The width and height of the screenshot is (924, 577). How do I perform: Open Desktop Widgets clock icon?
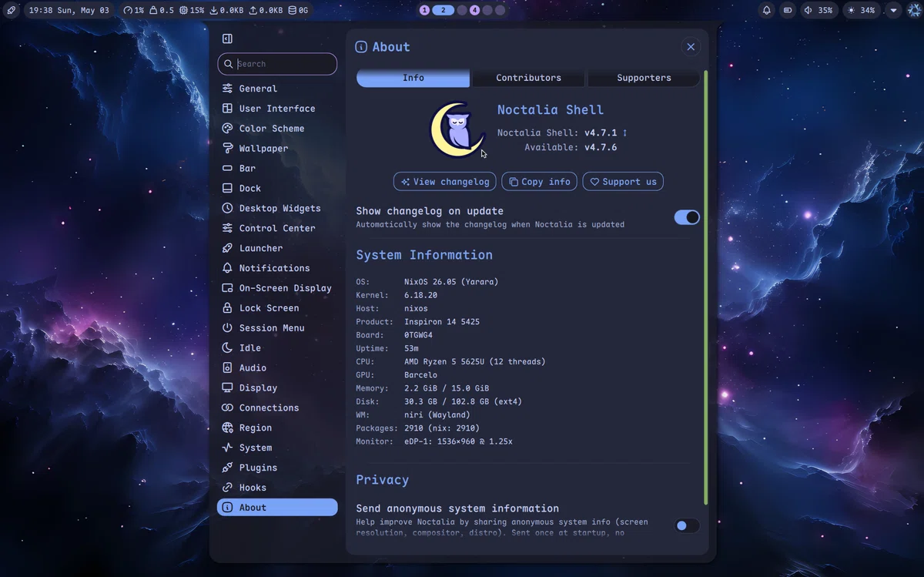(227, 208)
